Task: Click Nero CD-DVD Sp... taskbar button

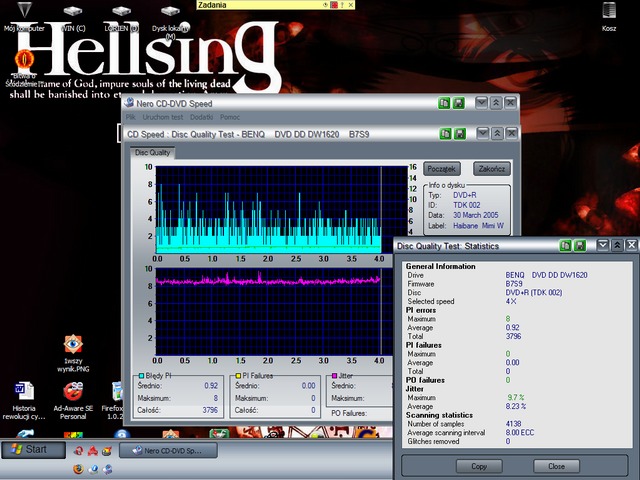Action: (x=168, y=451)
